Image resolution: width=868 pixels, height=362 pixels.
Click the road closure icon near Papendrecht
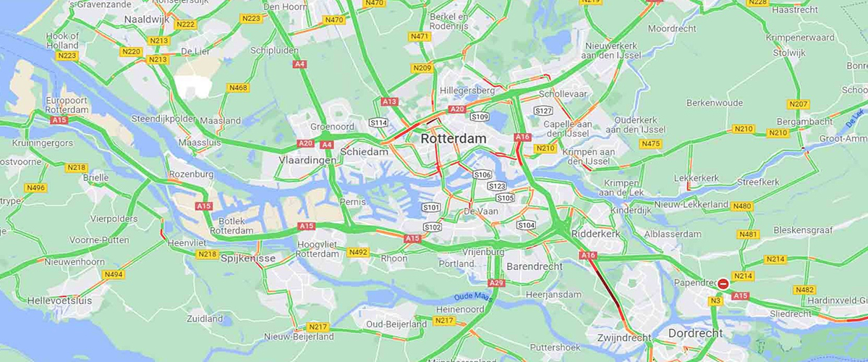coord(723,284)
